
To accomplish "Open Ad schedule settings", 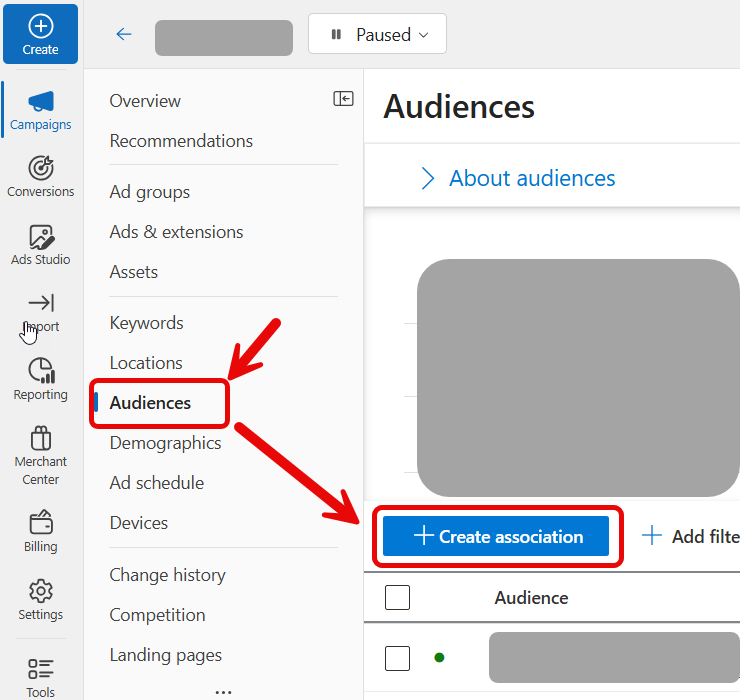I will tap(157, 483).
